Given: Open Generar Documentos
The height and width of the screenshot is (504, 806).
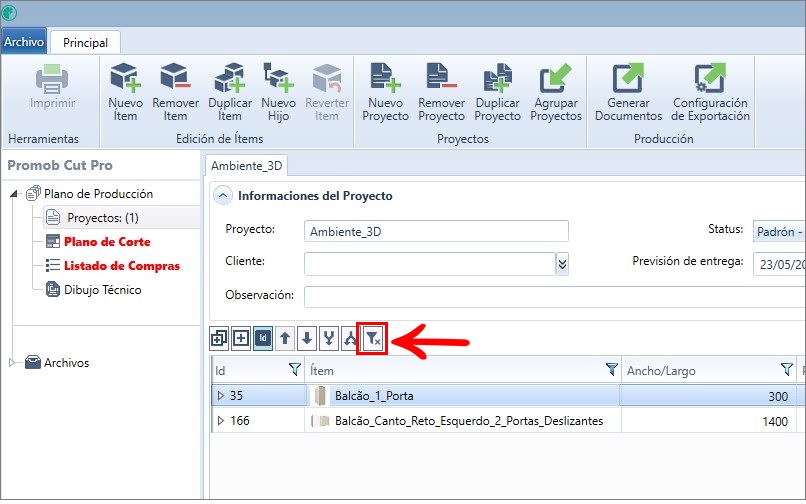Looking at the screenshot, I should 628,92.
